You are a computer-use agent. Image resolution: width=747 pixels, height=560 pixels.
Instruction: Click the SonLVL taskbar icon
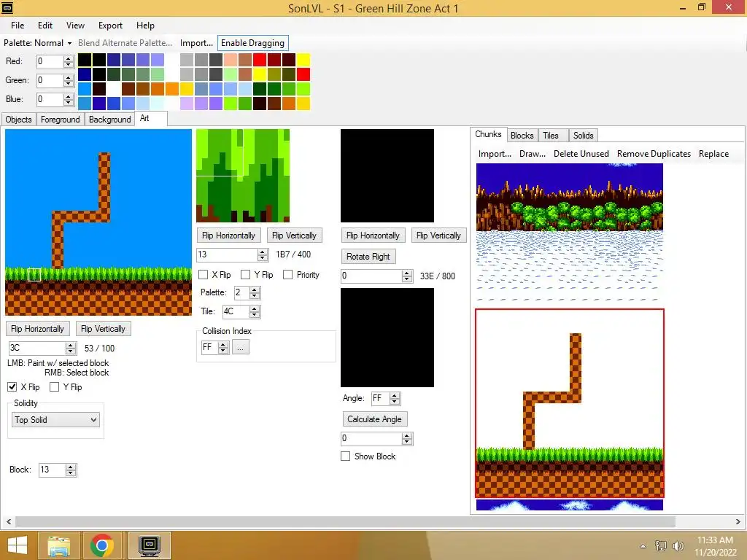point(150,545)
